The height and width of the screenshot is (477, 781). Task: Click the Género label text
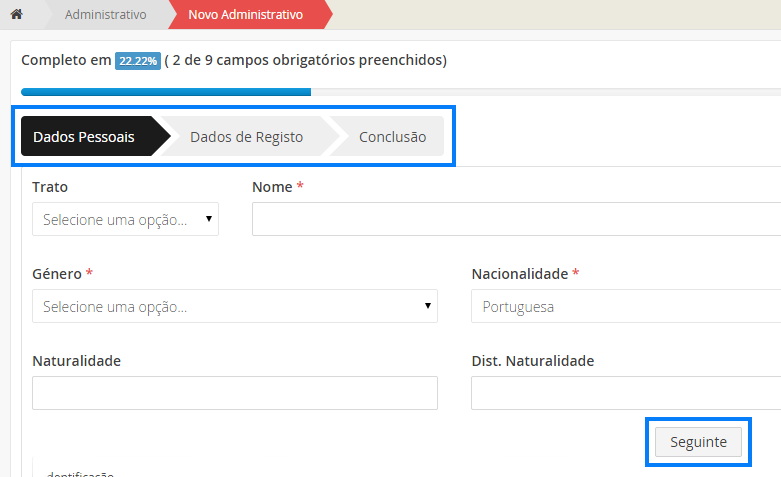tap(57, 274)
